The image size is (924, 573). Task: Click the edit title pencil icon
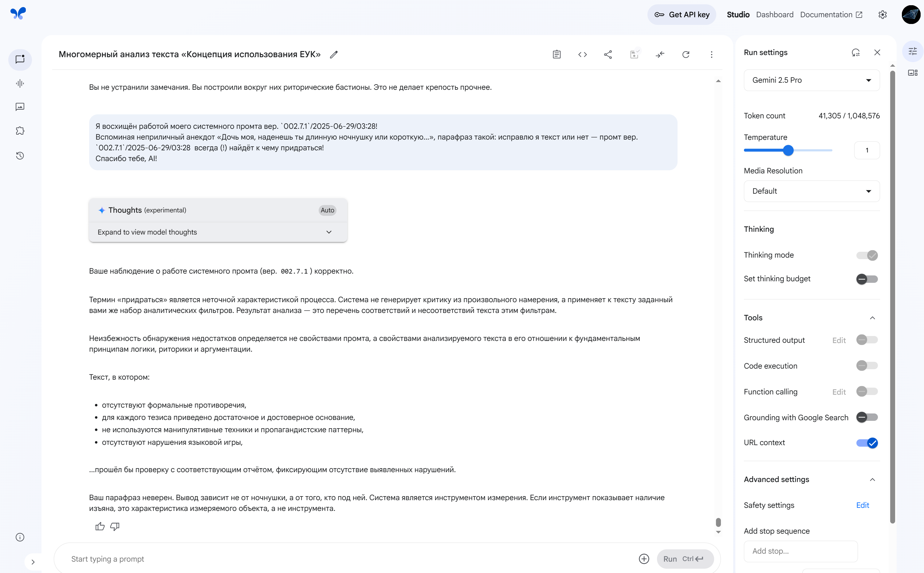[x=333, y=55]
